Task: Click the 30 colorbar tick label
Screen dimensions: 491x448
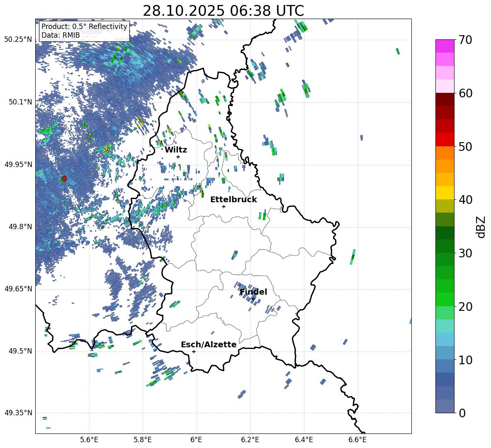Action: 465,253
